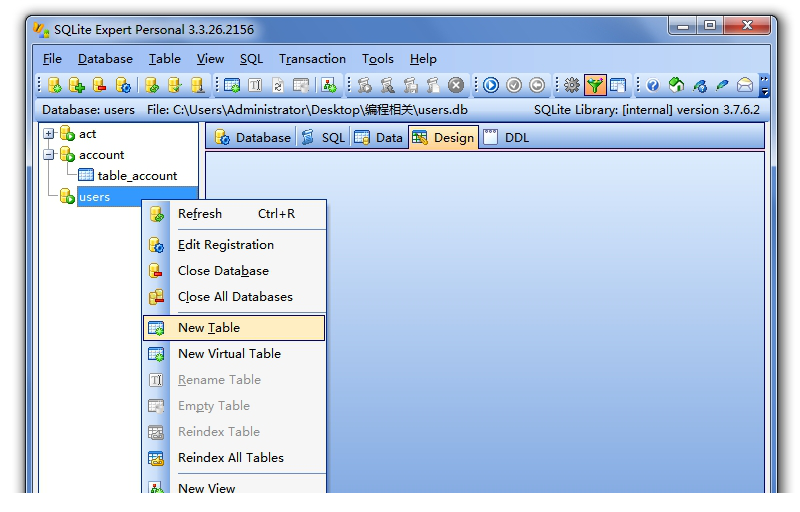Screen dimensions: 800x512
Task: Collapse the account database tree node
Action: point(48,155)
